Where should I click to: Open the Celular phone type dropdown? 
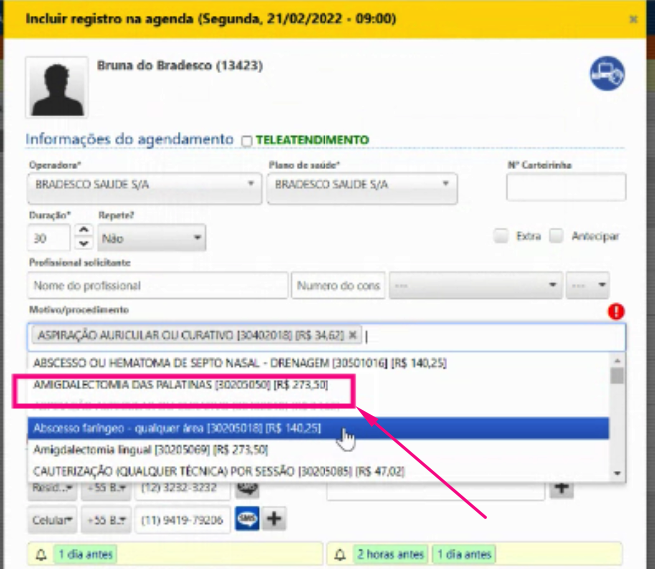(x=52, y=520)
